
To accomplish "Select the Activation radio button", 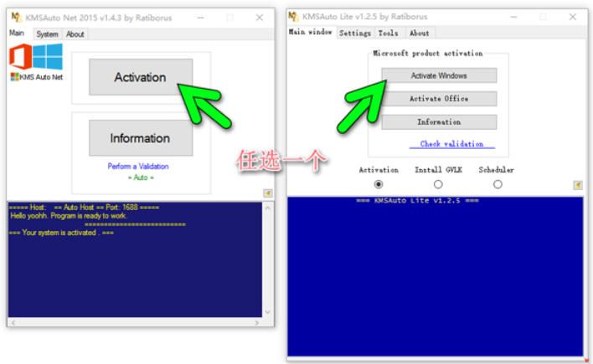I will coord(379,184).
